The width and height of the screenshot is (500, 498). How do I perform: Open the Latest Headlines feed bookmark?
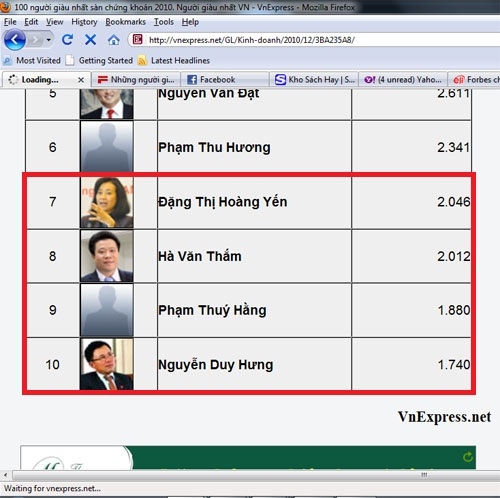(174, 61)
